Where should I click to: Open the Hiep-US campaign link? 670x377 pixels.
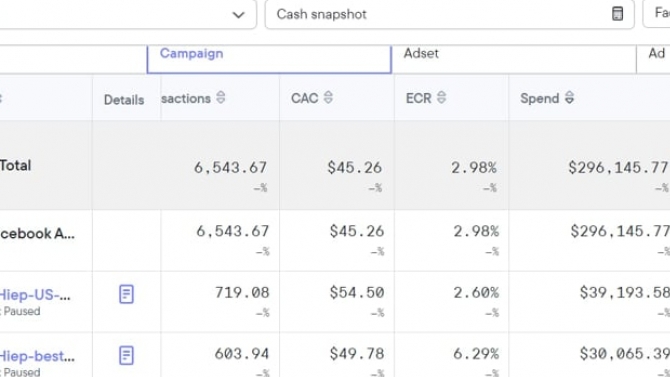click(x=35, y=295)
